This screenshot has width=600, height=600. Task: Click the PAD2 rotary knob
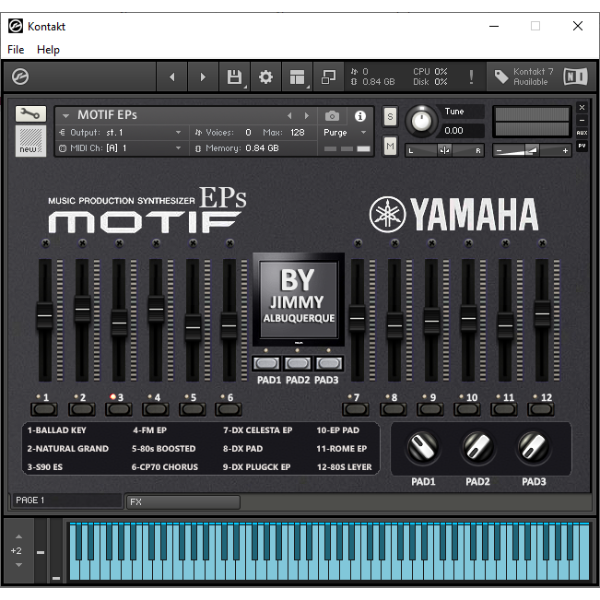click(478, 448)
